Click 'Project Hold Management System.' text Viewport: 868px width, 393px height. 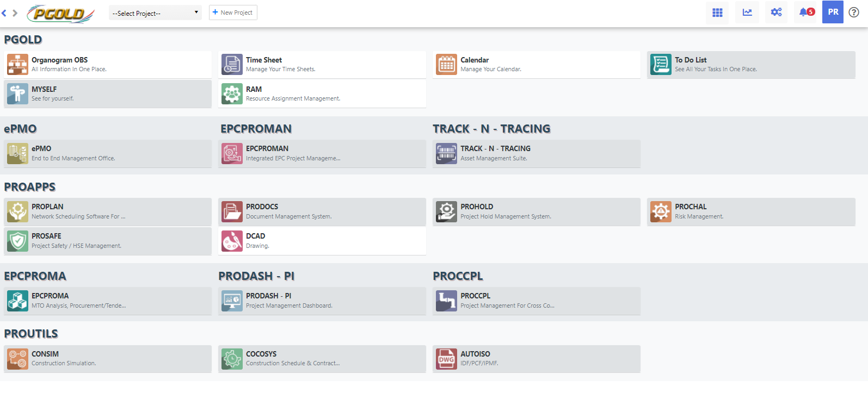click(506, 216)
